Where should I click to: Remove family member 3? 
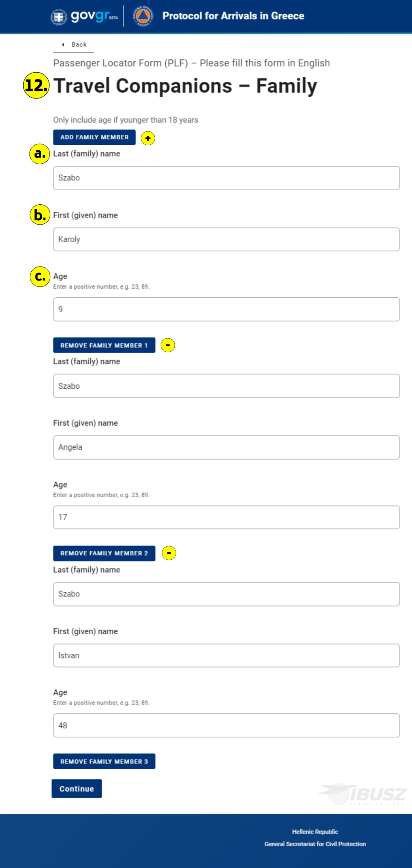(x=104, y=761)
